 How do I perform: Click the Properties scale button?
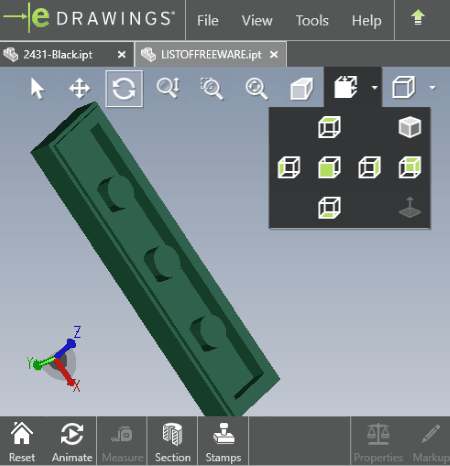(x=378, y=442)
